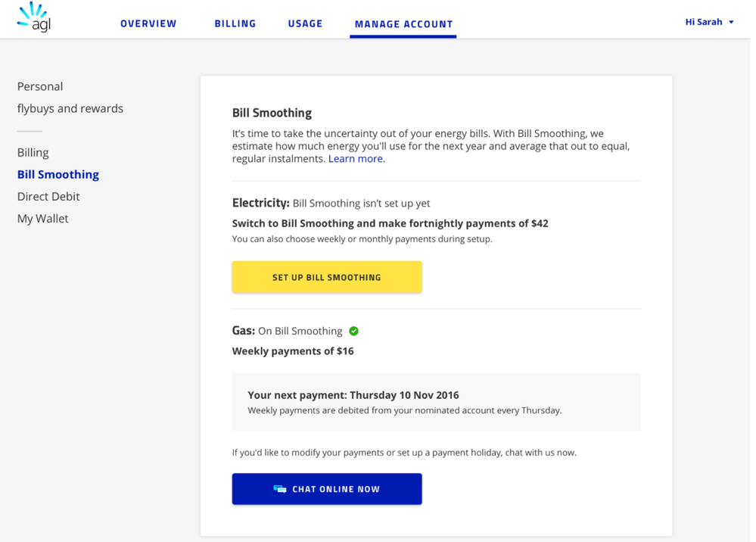Select the Manage Account tab
The width and height of the screenshot is (756, 542).
(403, 24)
